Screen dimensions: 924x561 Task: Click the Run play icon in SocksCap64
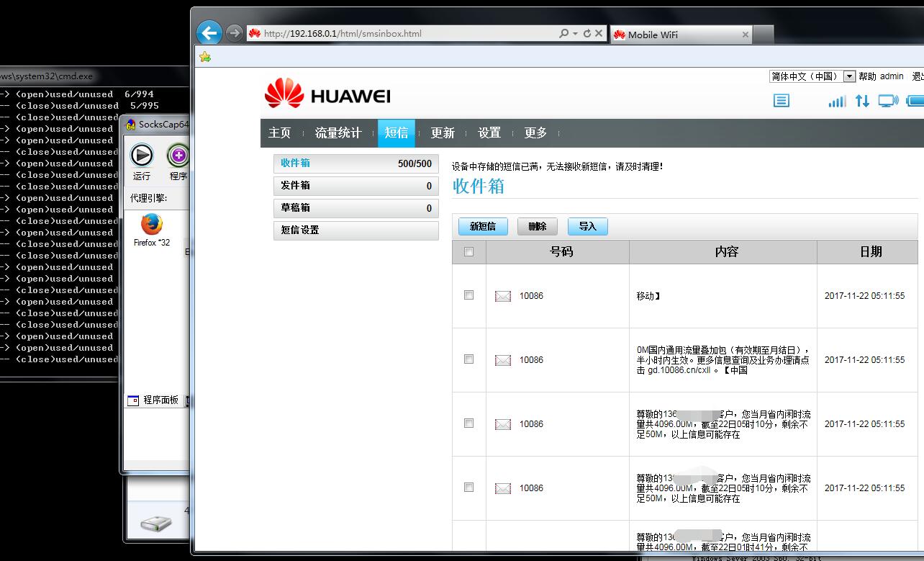142,155
